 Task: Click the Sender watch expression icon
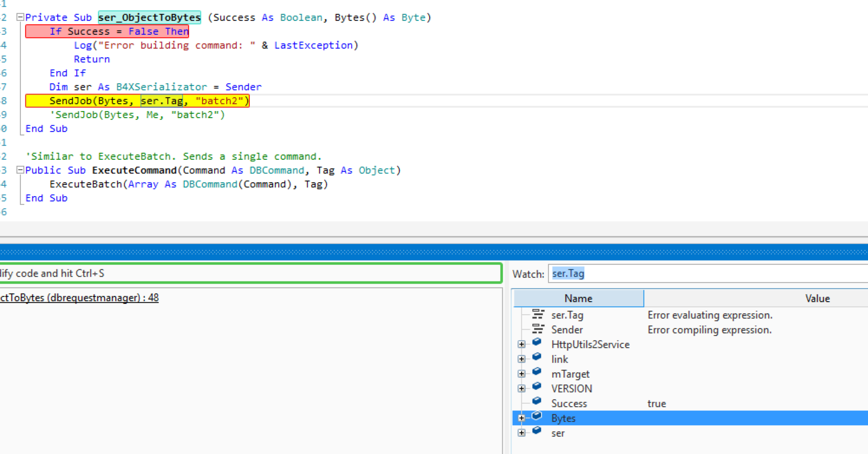(538, 329)
